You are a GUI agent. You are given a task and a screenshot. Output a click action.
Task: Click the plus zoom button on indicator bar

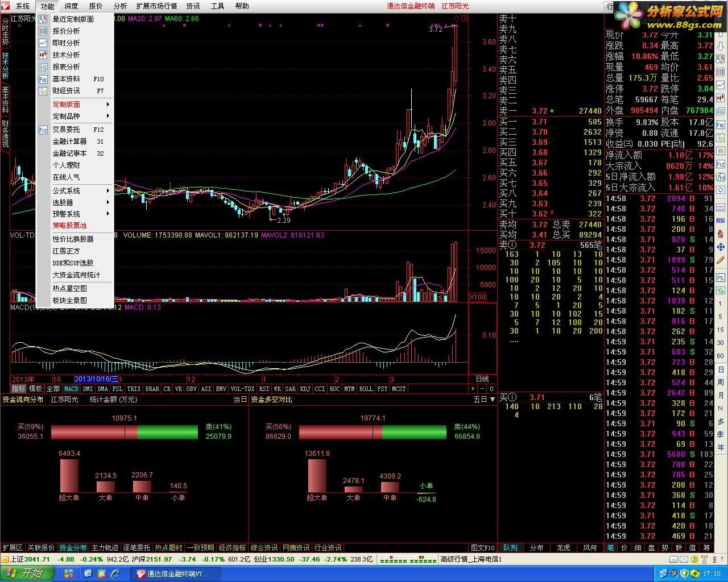click(473, 389)
